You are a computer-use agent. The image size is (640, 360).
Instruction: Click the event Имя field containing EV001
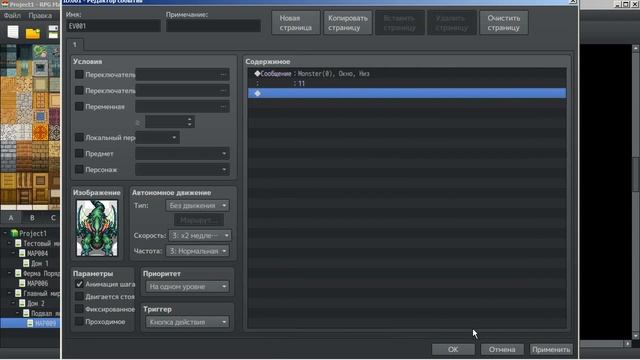[x=113, y=26]
